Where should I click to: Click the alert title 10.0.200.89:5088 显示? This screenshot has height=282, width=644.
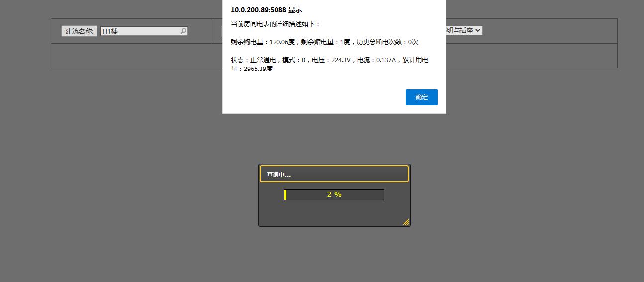coord(266,10)
